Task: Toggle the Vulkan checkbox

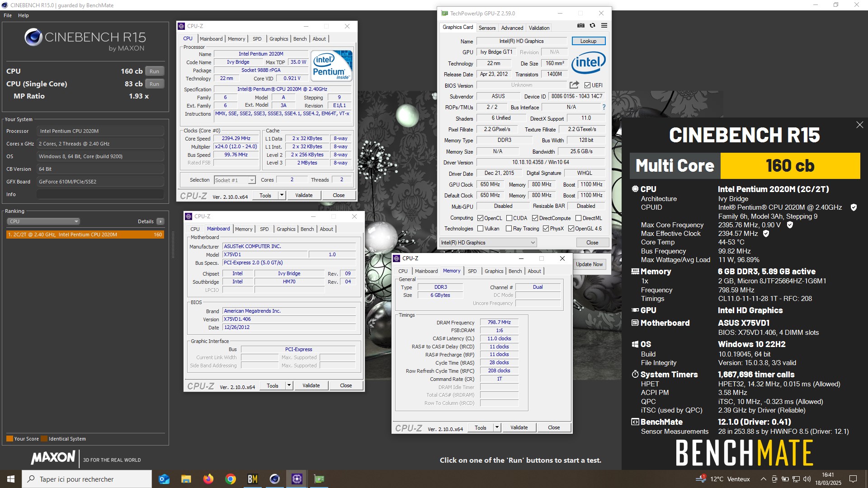Action: coord(480,229)
